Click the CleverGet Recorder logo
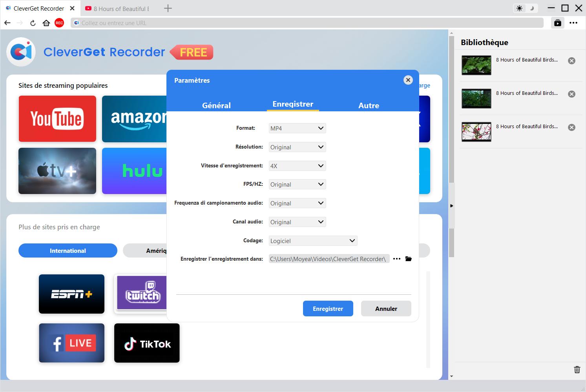This screenshot has height=392, width=586. [21, 52]
